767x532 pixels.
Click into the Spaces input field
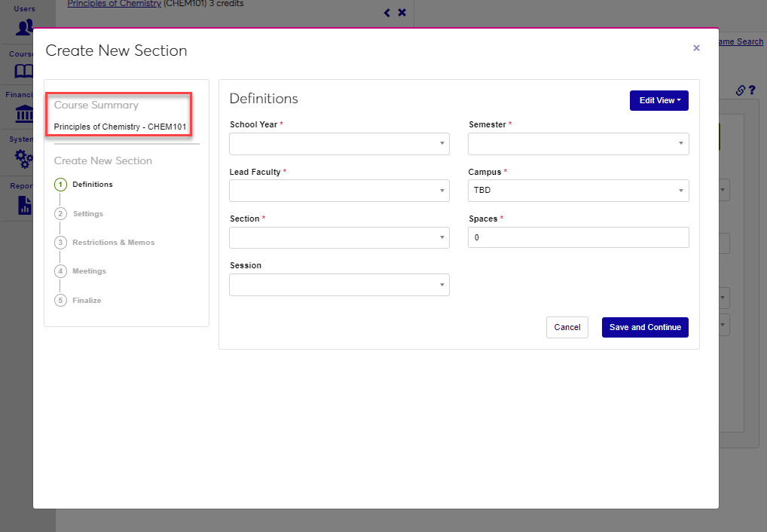(578, 237)
